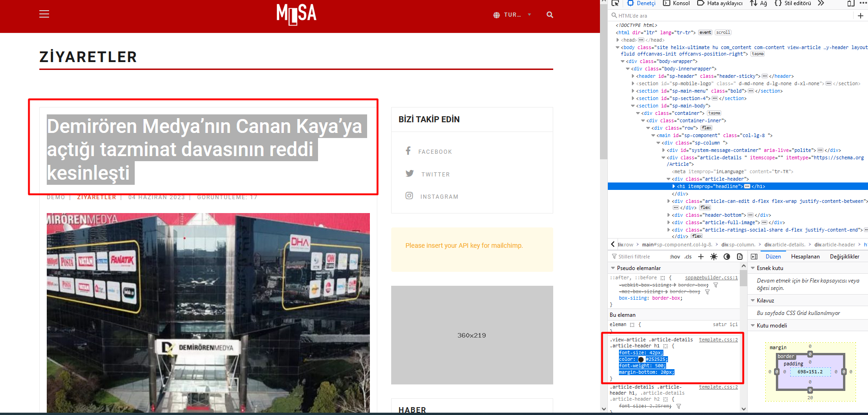Switch to the Konsol tab
Image resolution: width=868 pixels, height=415 pixels.
tap(676, 3)
